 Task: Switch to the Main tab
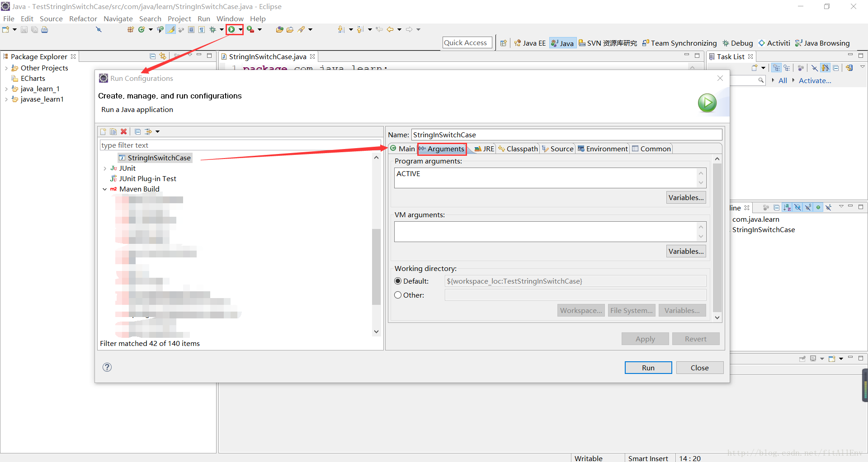(402, 149)
